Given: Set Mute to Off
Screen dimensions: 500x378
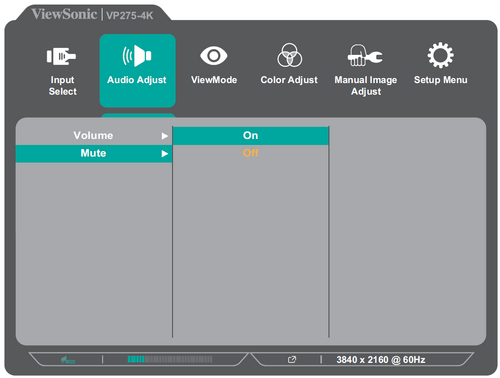Looking at the screenshot, I should click(251, 153).
